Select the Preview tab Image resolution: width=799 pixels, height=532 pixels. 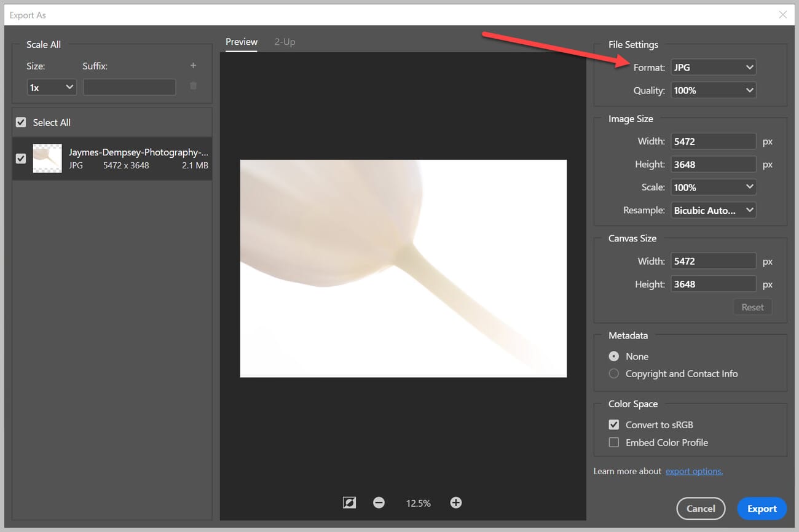(241, 42)
